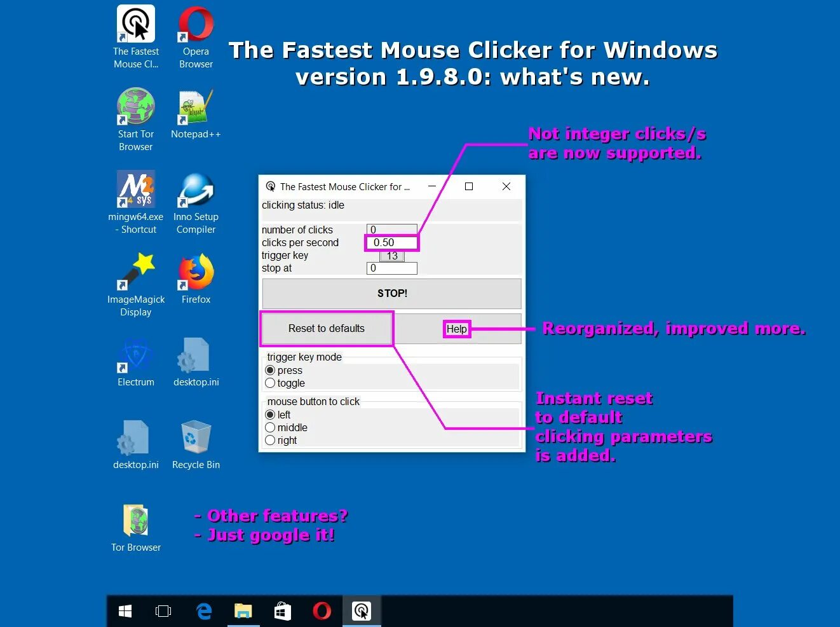Open the Opera Browser desktop shortcut
Image resolution: width=840 pixels, height=627 pixels.
pyautogui.click(x=196, y=37)
